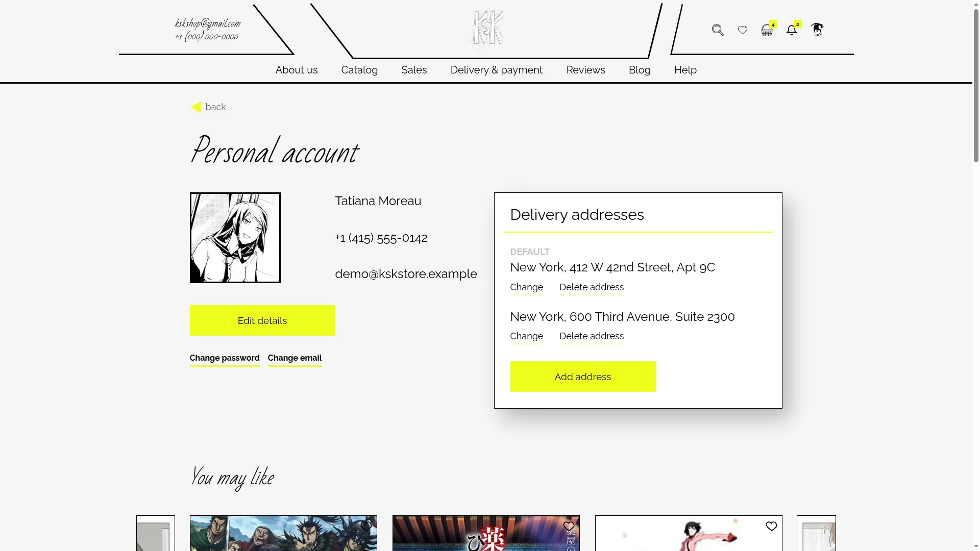Click the yellow back arrow icon
Viewport: 980px width, 551px height.
coord(196,107)
